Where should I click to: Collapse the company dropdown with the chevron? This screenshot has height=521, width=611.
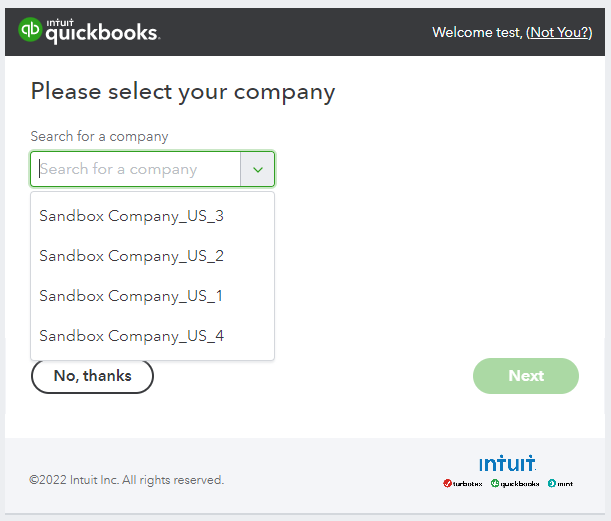(258, 170)
